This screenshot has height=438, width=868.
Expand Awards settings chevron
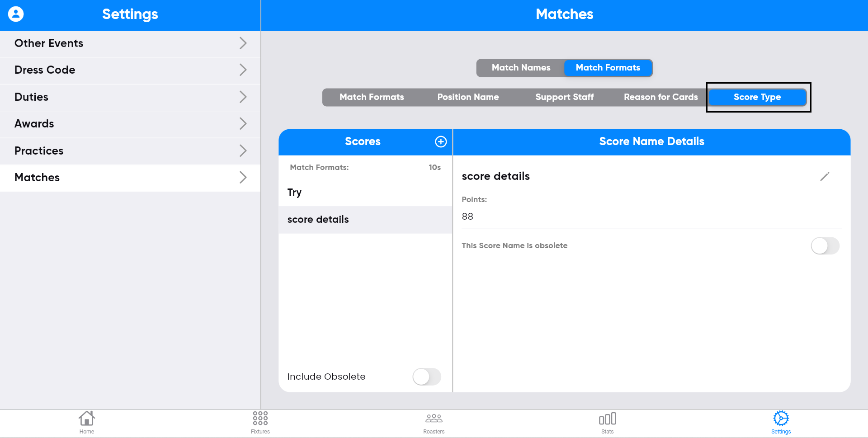click(243, 124)
